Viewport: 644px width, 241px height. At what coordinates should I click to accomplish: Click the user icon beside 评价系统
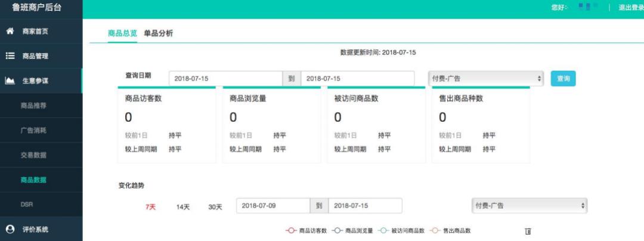[10, 229]
